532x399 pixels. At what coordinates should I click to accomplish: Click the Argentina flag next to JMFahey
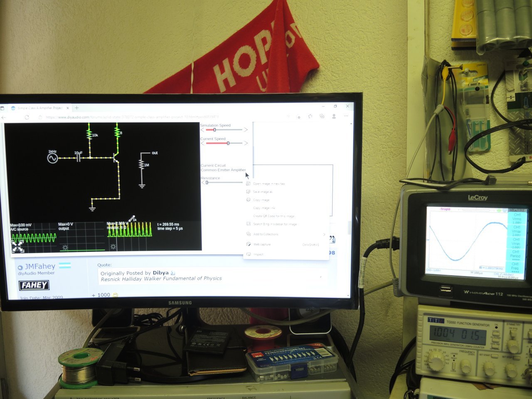click(x=65, y=265)
